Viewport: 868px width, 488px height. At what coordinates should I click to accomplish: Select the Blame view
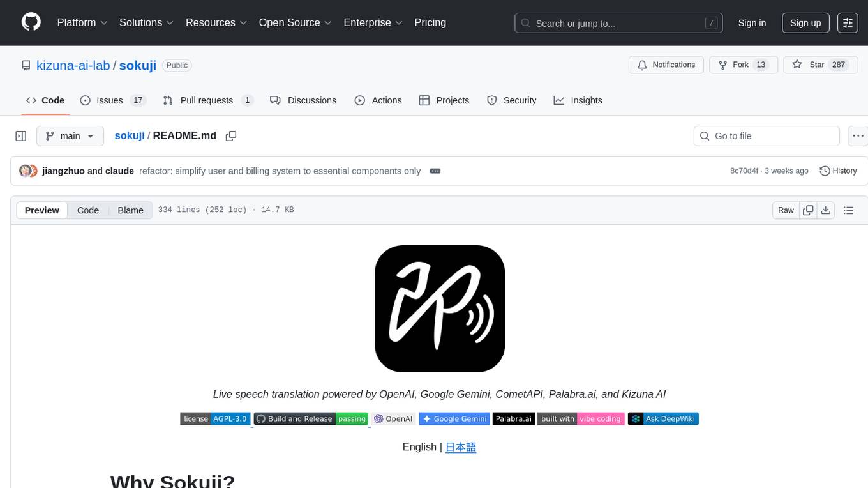click(x=130, y=210)
